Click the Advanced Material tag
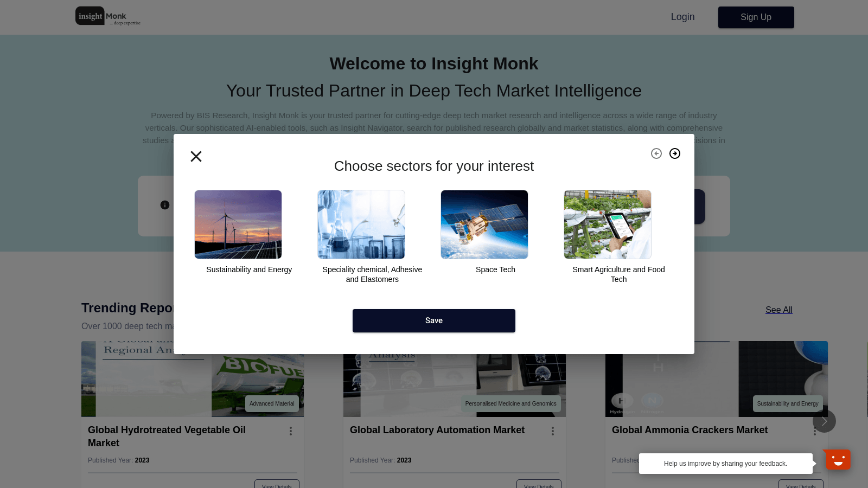Image resolution: width=868 pixels, height=488 pixels. pos(272,403)
